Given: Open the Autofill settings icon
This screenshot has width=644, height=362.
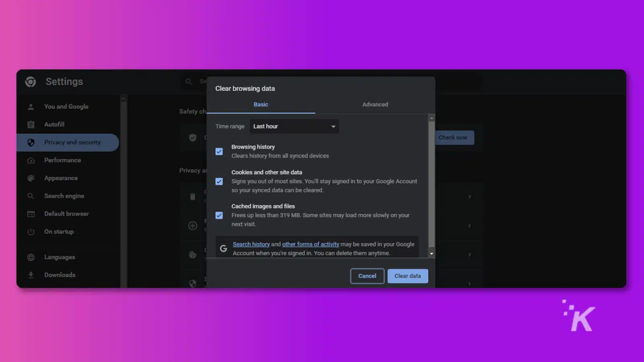Looking at the screenshot, I should point(31,124).
